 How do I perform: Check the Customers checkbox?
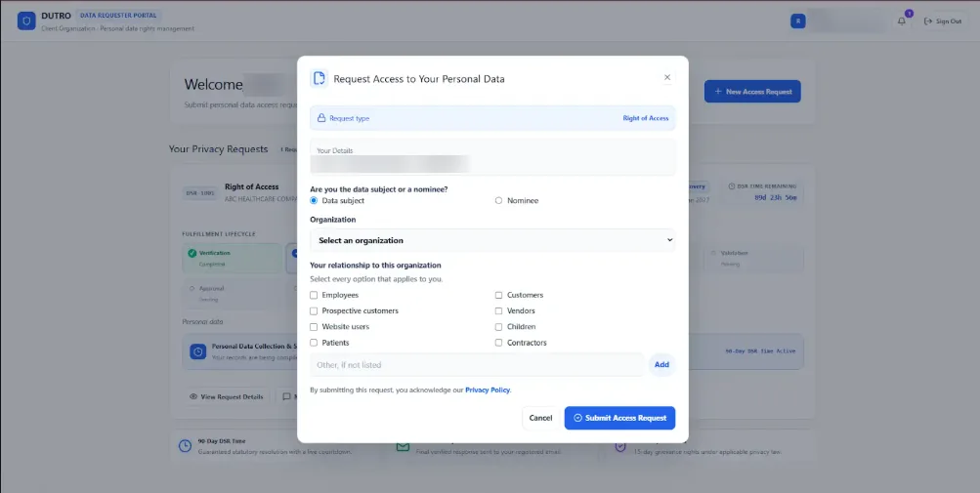click(x=498, y=295)
